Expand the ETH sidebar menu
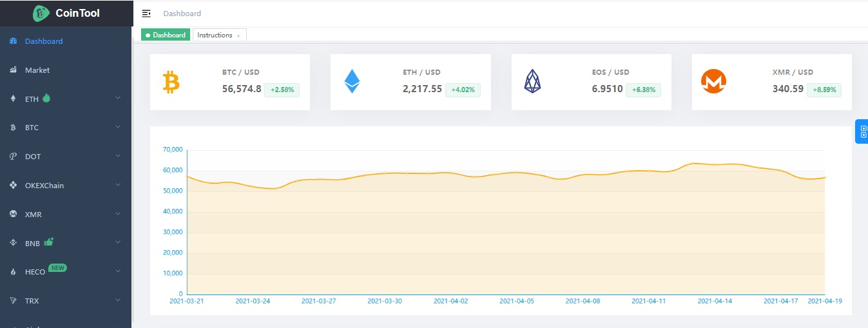 tap(66, 99)
